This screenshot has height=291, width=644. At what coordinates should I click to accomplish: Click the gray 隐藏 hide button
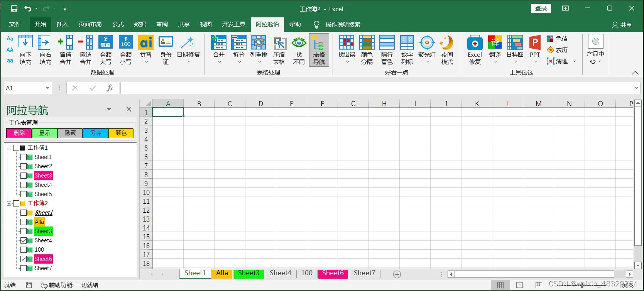(70, 133)
